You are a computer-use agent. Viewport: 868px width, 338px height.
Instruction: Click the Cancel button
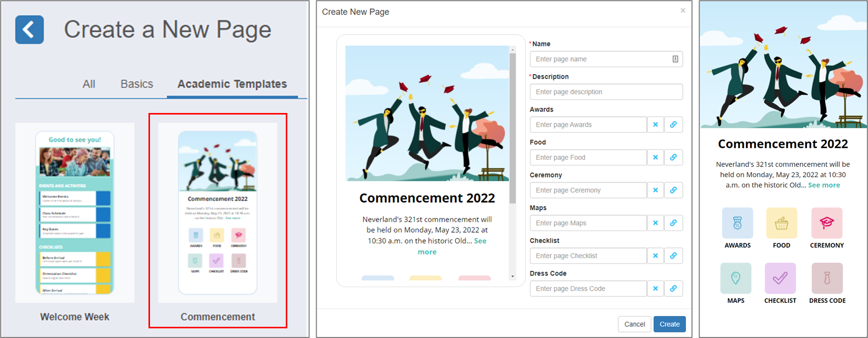pos(635,324)
